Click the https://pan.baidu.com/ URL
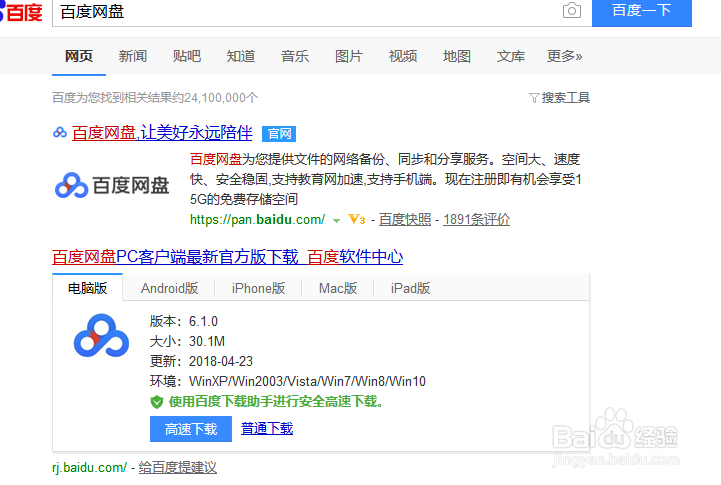The image size is (721, 485). (258, 219)
